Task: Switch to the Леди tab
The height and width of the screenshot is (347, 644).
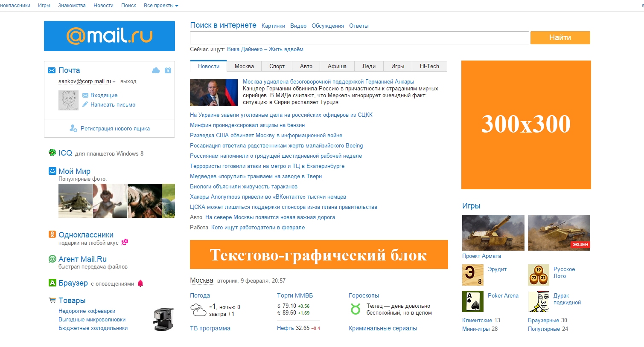Action: pyautogui.click(x=369, y=66)
